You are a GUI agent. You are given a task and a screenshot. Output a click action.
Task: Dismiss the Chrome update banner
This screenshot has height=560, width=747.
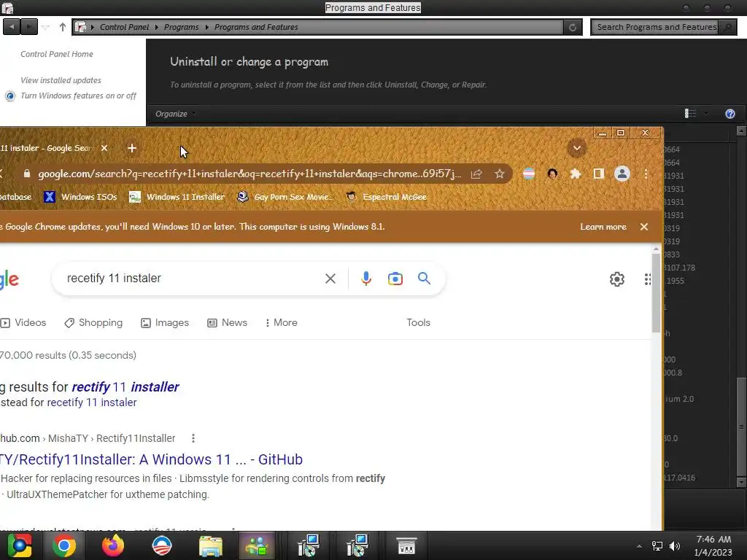pyautogui.click(x=644, y=227)
